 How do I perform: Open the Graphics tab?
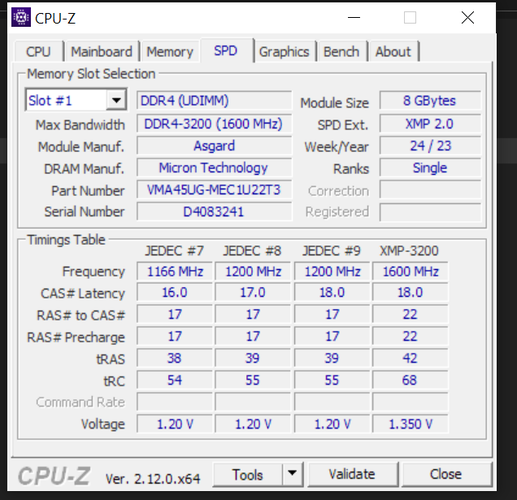click(284, 52)
